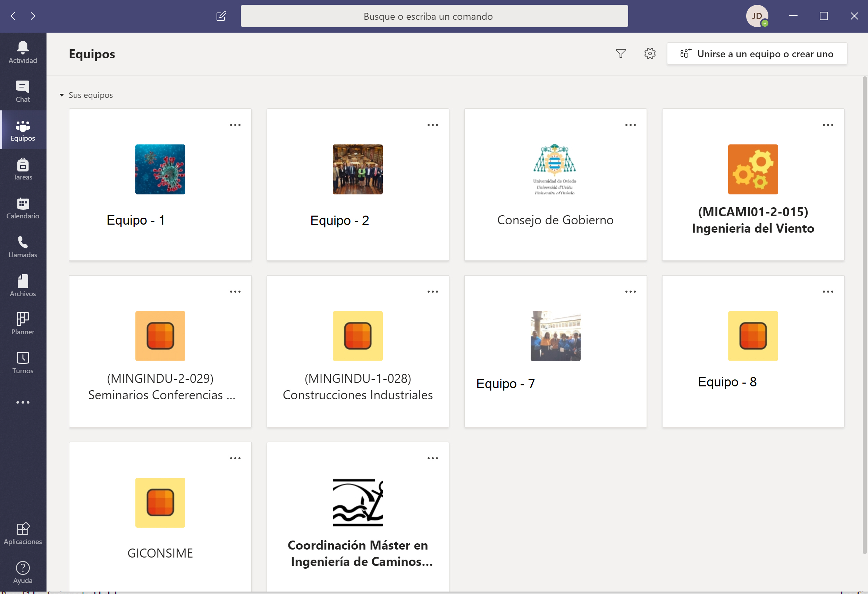Go forward with the right arrow

(33, 16)
